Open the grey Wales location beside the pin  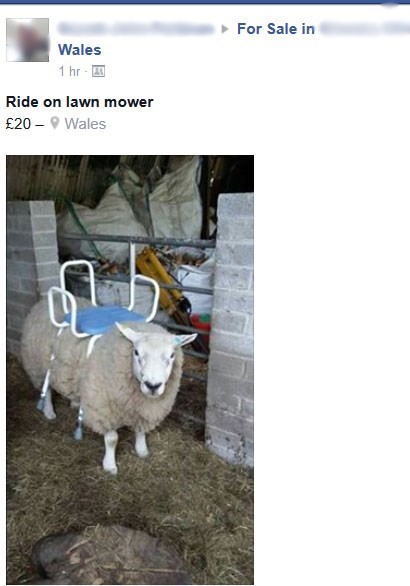[x=85, y=124]
